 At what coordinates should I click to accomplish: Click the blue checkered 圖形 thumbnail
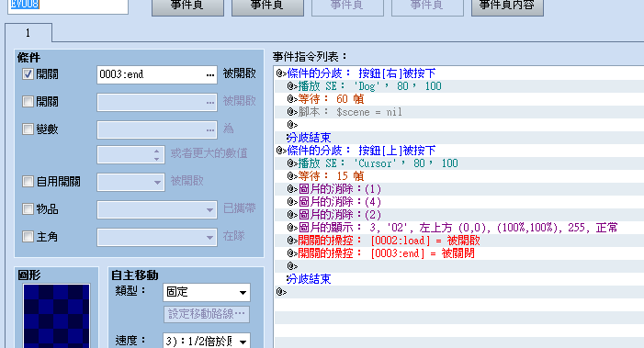pos(56,316)
